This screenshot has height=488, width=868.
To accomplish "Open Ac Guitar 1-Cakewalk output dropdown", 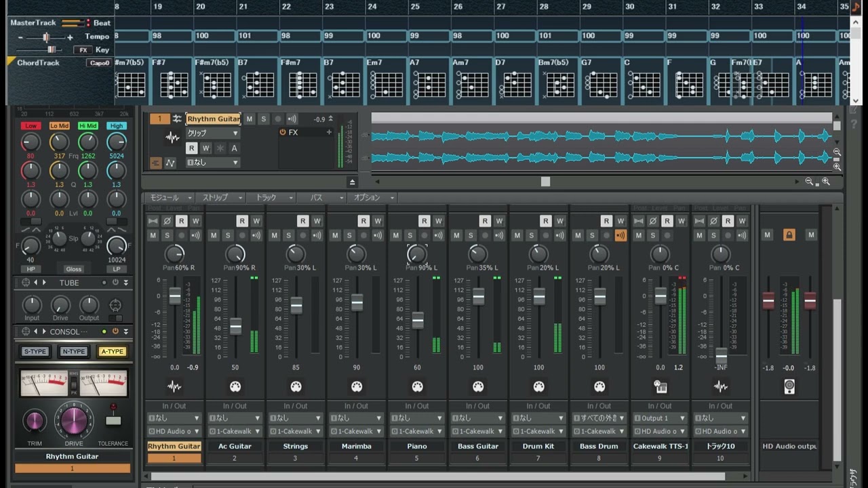I will point(235,431).
